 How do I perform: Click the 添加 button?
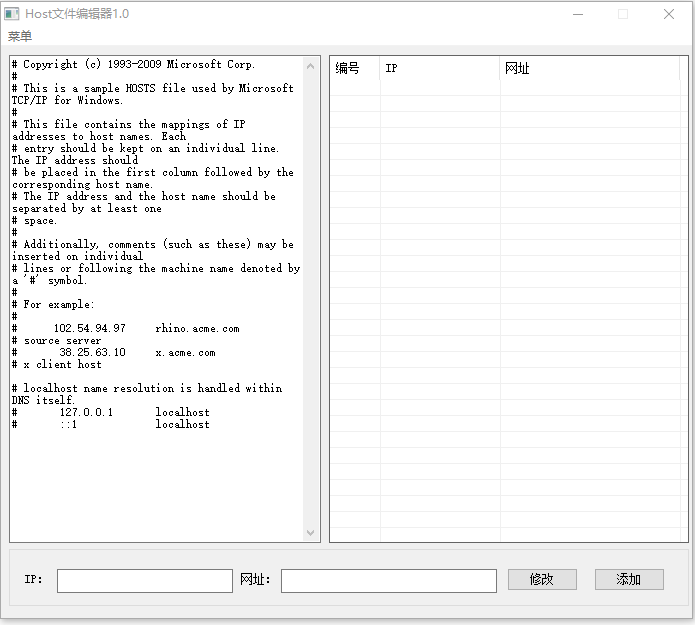click(x=629, y=579)
